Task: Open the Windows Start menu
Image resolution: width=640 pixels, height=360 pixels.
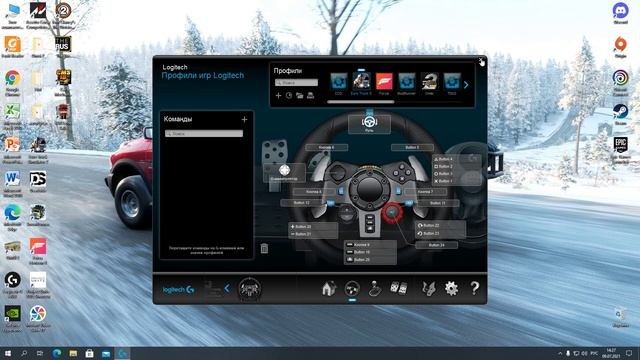Action: pyautogui.click(x=8, y=353)
